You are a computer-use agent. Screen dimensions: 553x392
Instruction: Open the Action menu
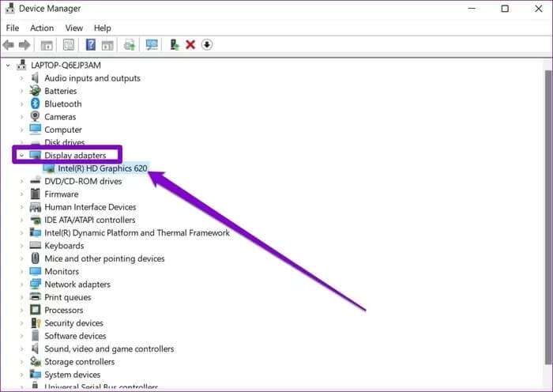[x=42, y=28]
